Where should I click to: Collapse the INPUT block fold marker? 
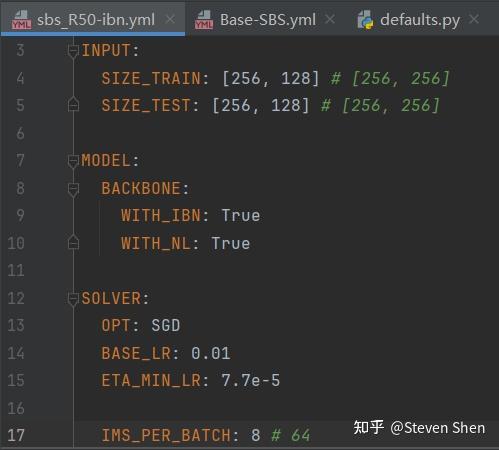click(x=73, y=51)
